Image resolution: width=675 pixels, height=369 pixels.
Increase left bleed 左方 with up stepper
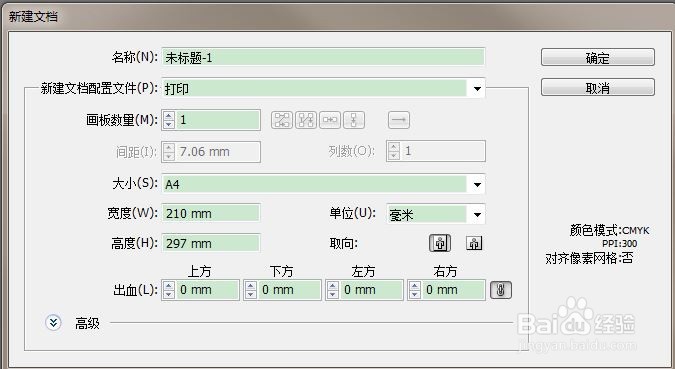(332, 285)
